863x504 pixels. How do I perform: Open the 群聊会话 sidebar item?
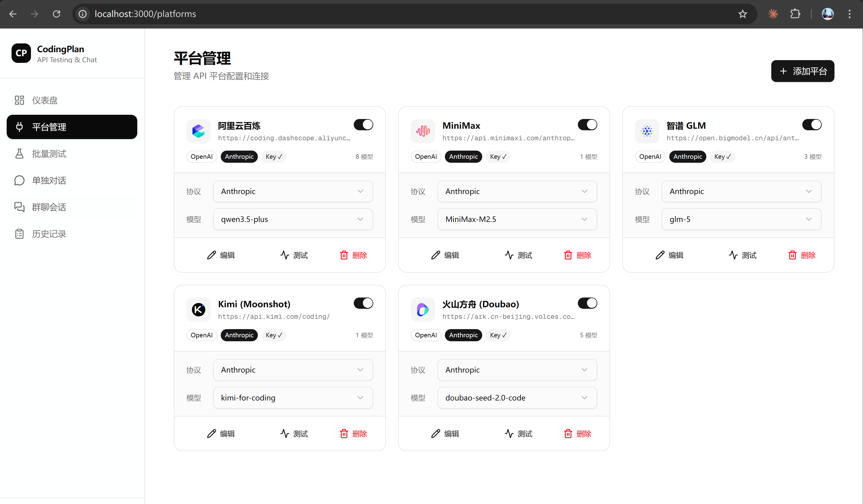tap(49, 207)
